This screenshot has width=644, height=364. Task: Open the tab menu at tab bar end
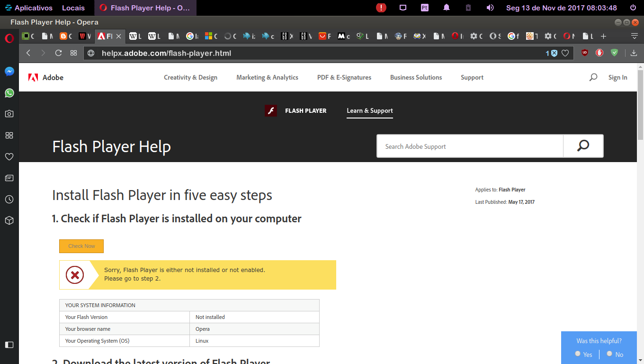coord(635,36)
